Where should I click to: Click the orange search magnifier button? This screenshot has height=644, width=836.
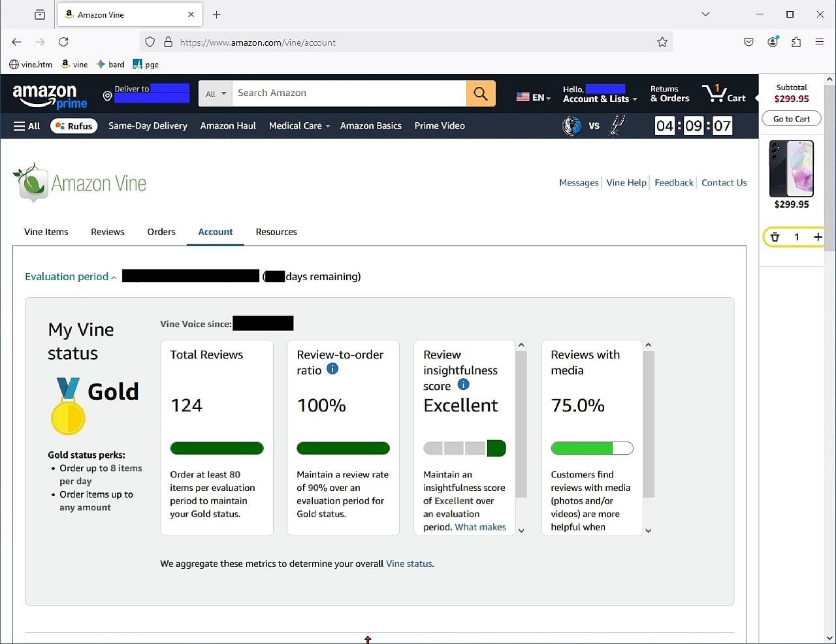481,93
